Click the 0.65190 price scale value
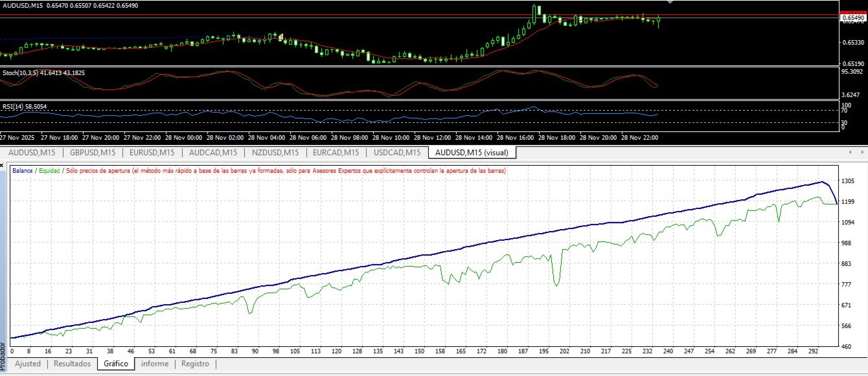The width and height of the screenshot is (868, 376). [852, 64]
